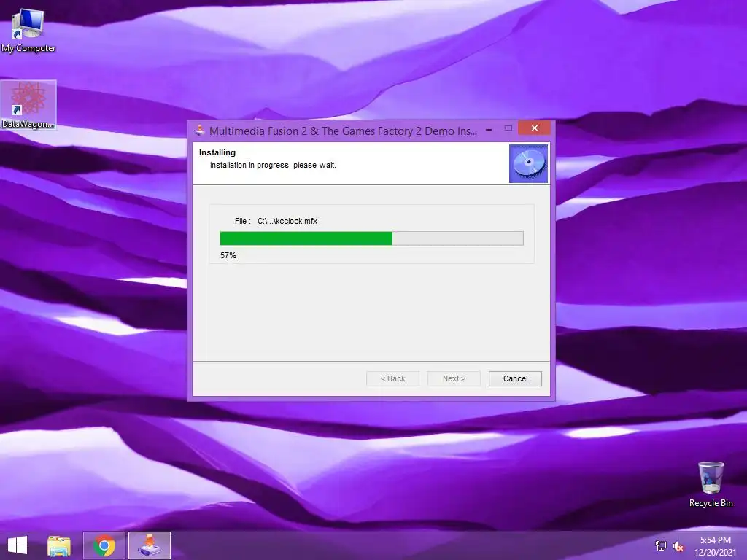This screenshot has width=747, height=560.
Task: Close the installer window
Action: coord(535,128)
